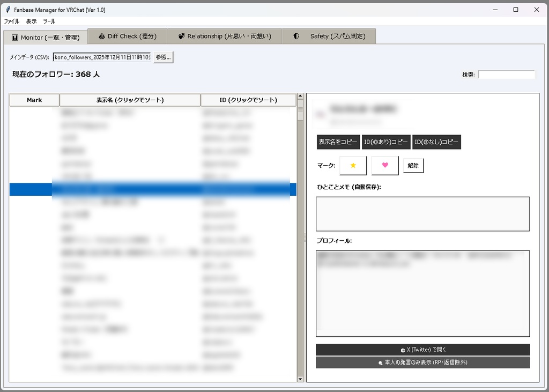Open the Safety (スパム判定) tab
The width and height of the screenshot is (549, 392).
tap(329, 36)
